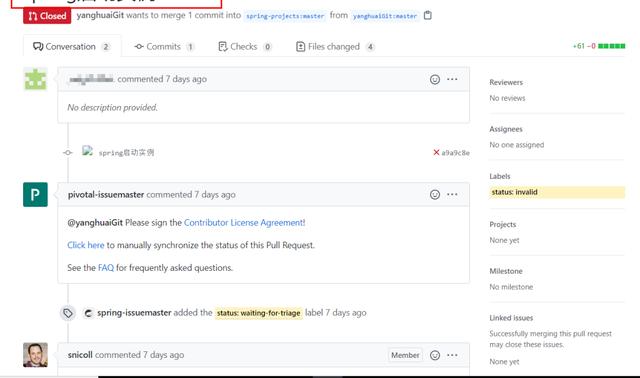640x378 pixels.
Task: Open pivotal-issuemaster P avatar
Action: click(36, 195)
